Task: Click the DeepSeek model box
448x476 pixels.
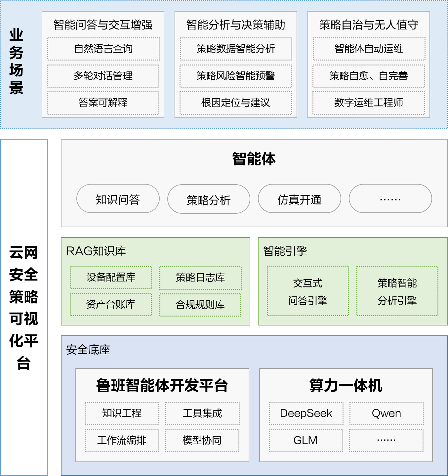Action: (306, 413)
